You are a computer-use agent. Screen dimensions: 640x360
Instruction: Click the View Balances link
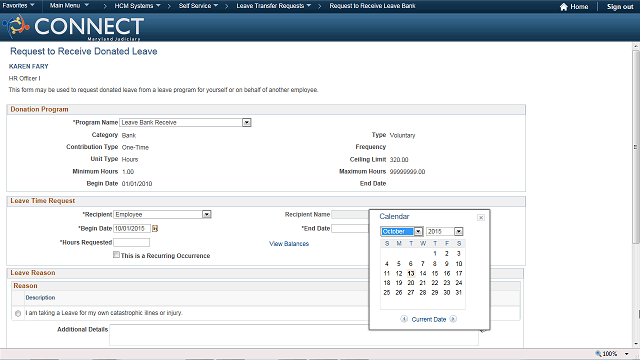pyautogui.click(x=289, y=244)
